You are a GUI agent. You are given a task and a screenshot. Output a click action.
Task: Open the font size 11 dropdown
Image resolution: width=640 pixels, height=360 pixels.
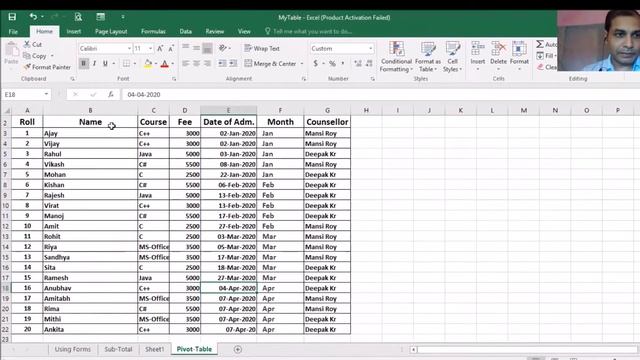(150, 49)
